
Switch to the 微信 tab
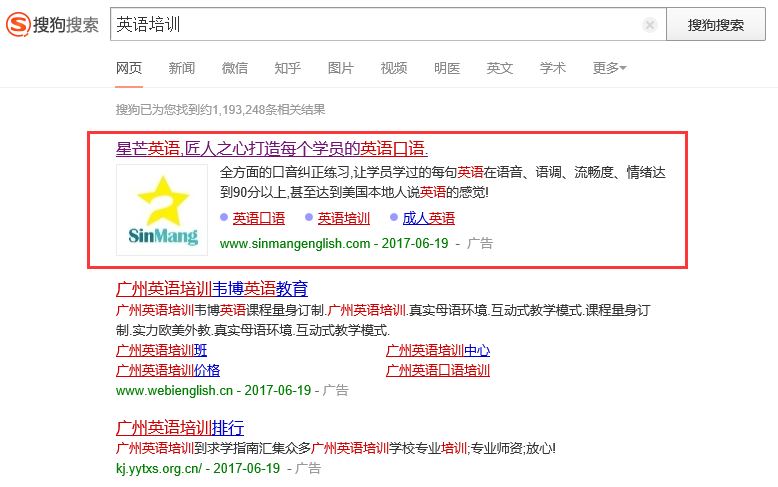[x=235, y=68]
